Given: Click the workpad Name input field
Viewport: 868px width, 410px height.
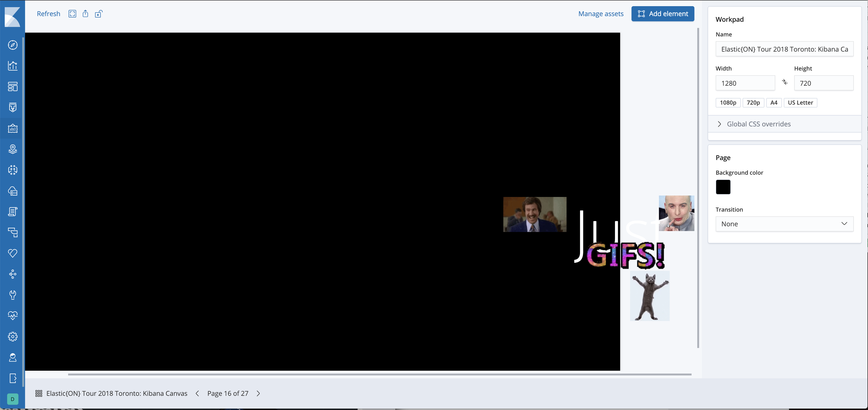Looking at the screenshot, I should [x=785, y=49].
